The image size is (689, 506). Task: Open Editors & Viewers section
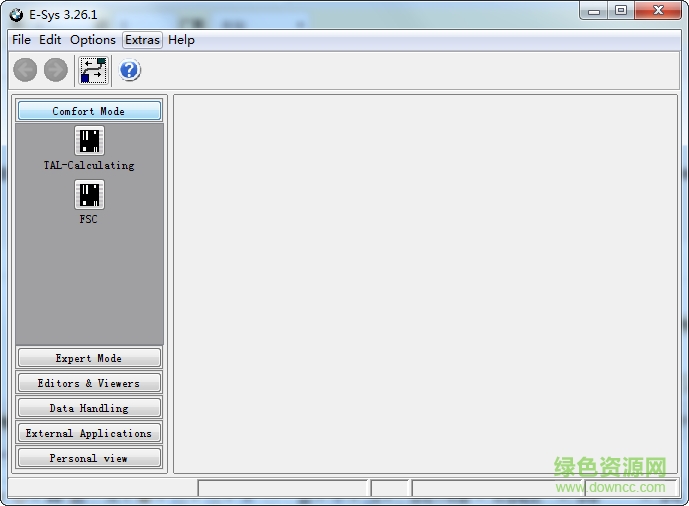pyautogui.click(x=89, y=383)
